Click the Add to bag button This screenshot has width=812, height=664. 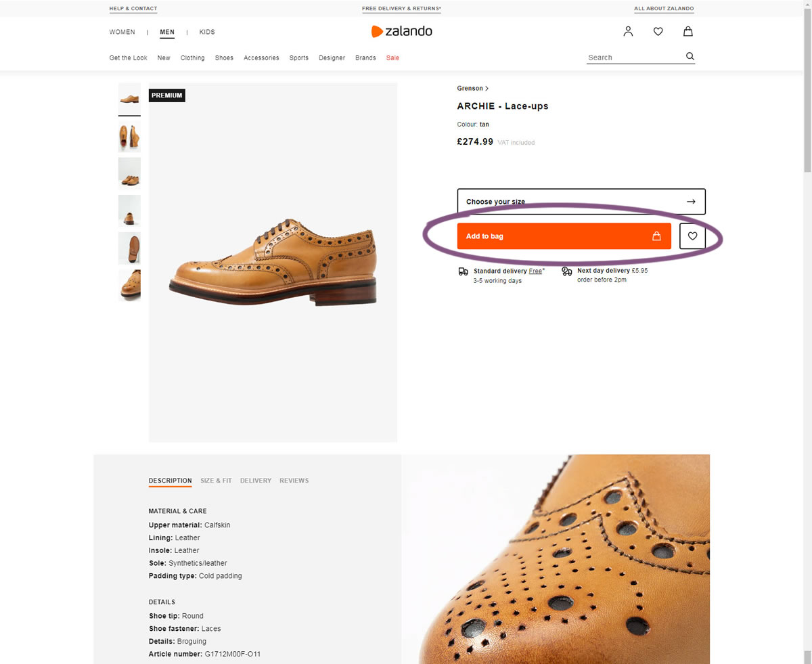click(x=564, y=236)
